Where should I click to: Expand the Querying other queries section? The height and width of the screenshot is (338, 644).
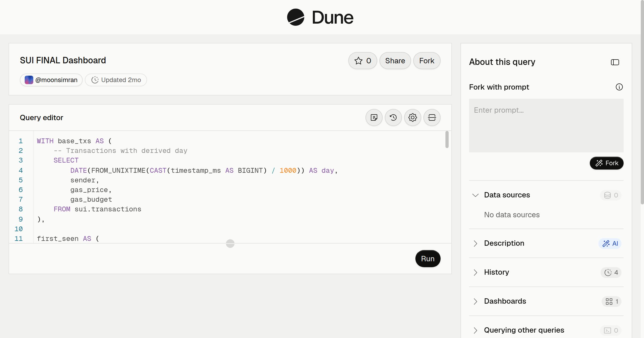pos(475,330)
